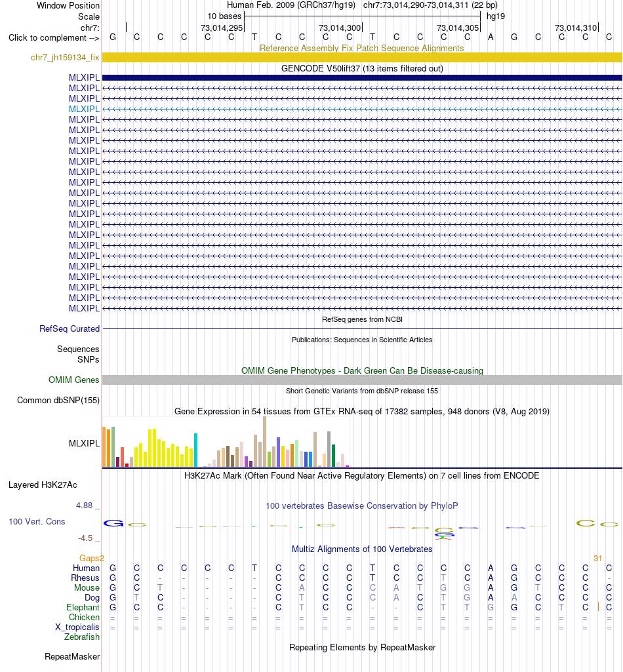
Task: Open 'Publications: Sequences in Scientific Articles' title
Action: (362, 340)
